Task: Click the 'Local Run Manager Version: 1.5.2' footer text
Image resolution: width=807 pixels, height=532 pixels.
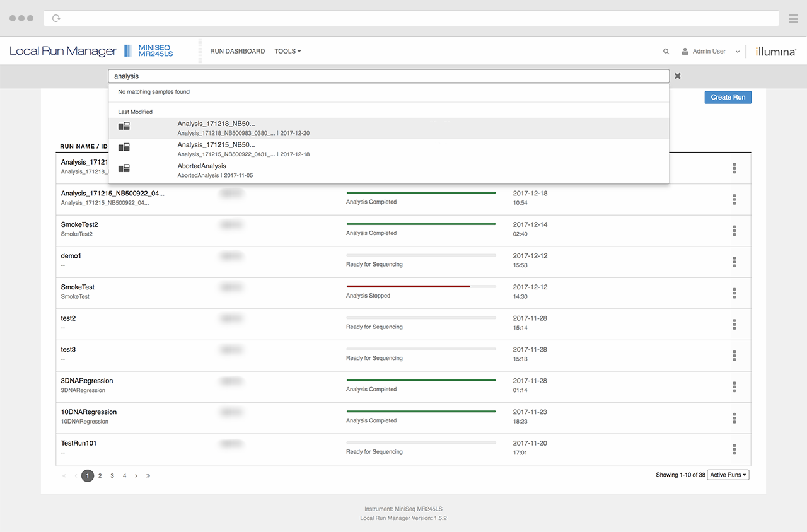Action: [403, 518]
